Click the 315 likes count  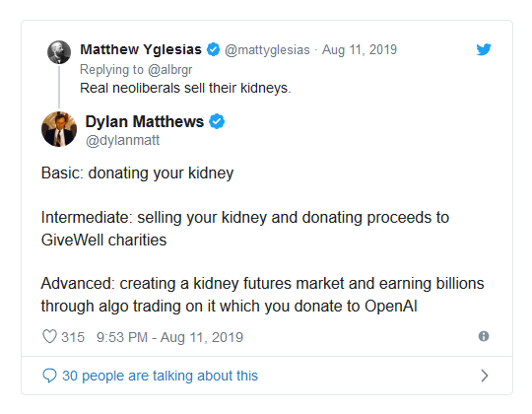[73, 337]
